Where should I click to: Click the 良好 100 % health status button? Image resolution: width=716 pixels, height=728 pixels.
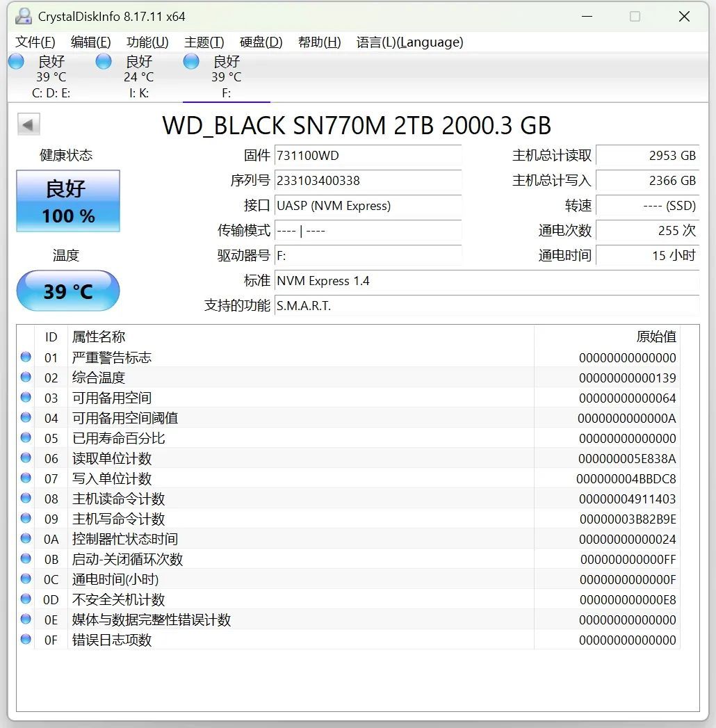pyautogui.click(x=68, y=201)
